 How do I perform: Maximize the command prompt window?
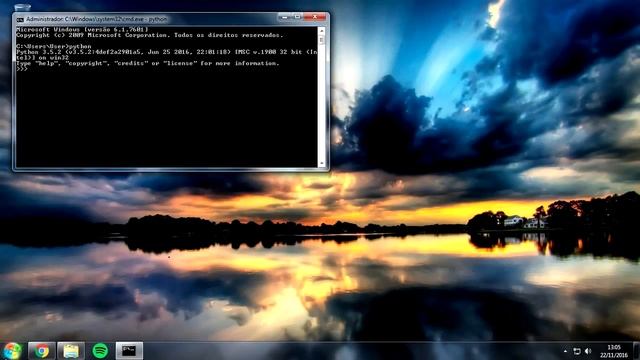click(x=297, y=17)
